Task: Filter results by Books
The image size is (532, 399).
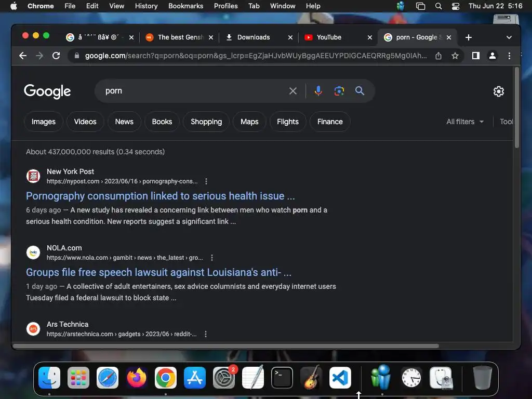Action: coord(162,122)
